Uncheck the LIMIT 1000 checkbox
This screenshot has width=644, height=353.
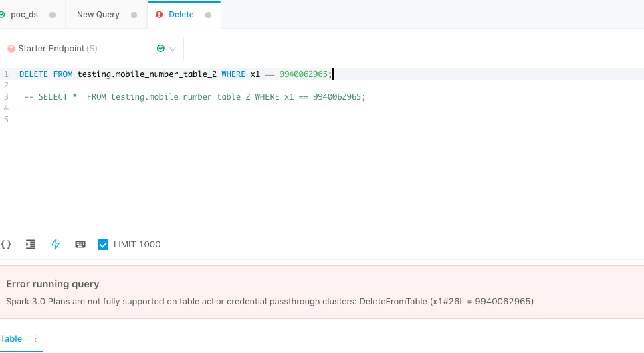pos(103,245)
